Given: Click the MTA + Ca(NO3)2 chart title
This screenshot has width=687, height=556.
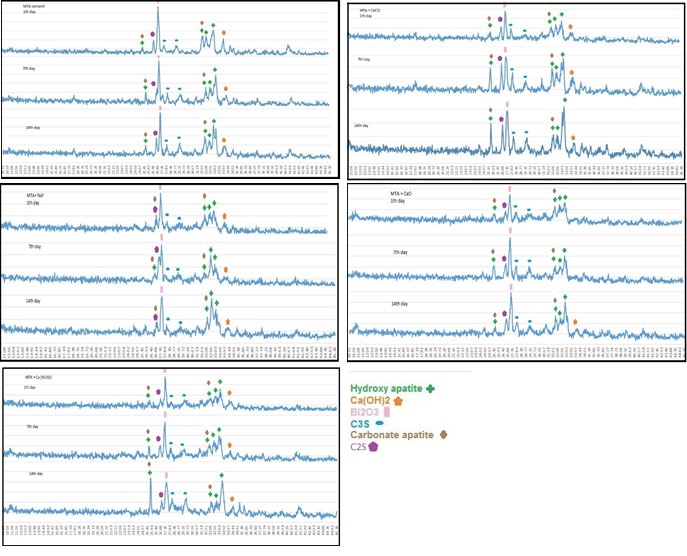Looking at the screenshot, I should point(39,377).
